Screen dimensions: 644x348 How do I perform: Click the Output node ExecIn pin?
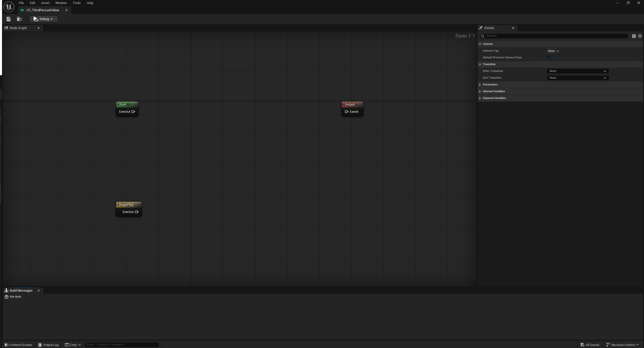click(346, 112)
